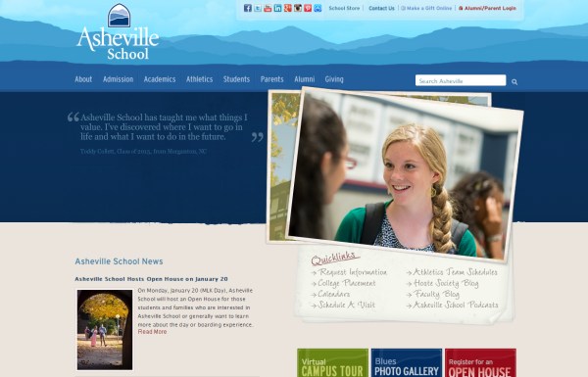Open the Twitter icon link
Image resolution: width=588 pixels, height=377 pixels.
[258, 8]
